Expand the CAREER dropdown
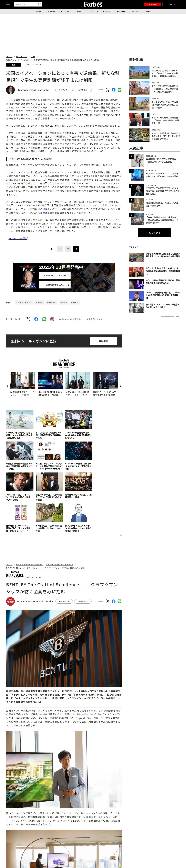 point(121,11)
